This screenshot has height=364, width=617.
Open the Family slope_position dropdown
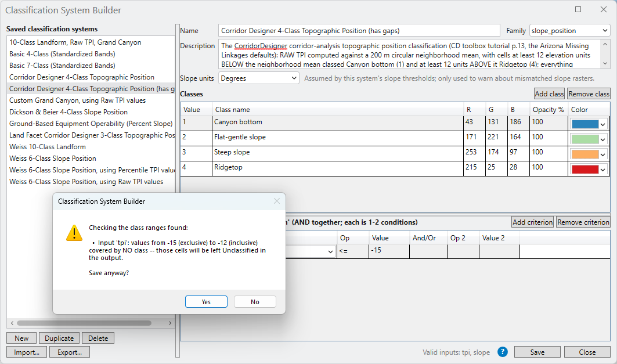pos(570,31)
